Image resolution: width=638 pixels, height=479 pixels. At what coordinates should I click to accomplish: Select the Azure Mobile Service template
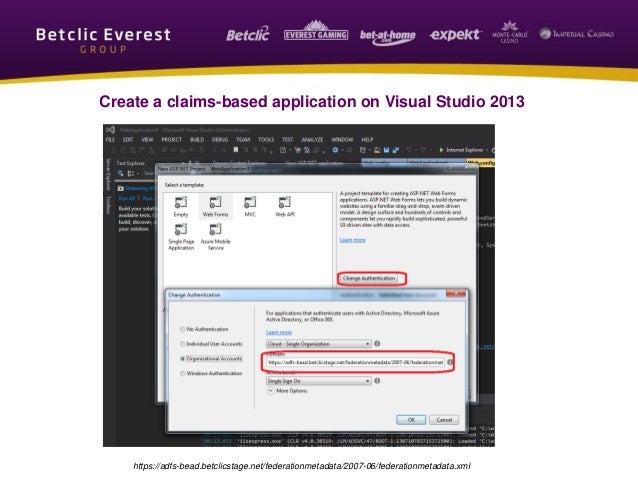(215, 237)
